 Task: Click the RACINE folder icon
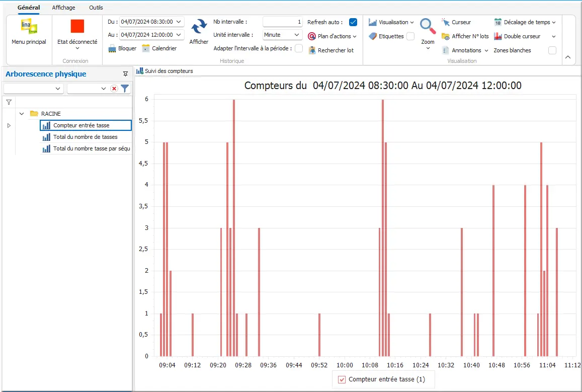(34, 114)
